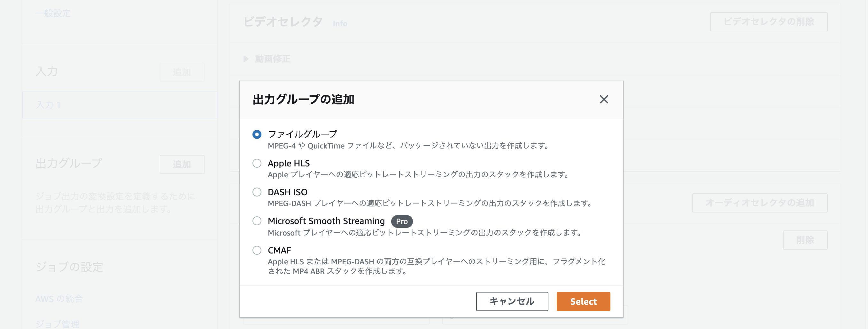The width and height of the screenshot is (868, 329).
Task: Expand the 動画修正 section
Action: pyautogui.click(x=266, y=59)
